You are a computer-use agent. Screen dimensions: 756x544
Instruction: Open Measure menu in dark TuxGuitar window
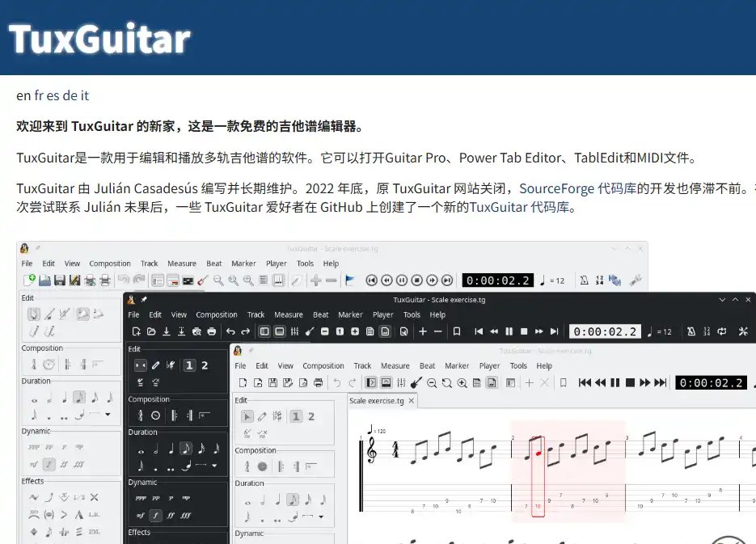point(289,314)
